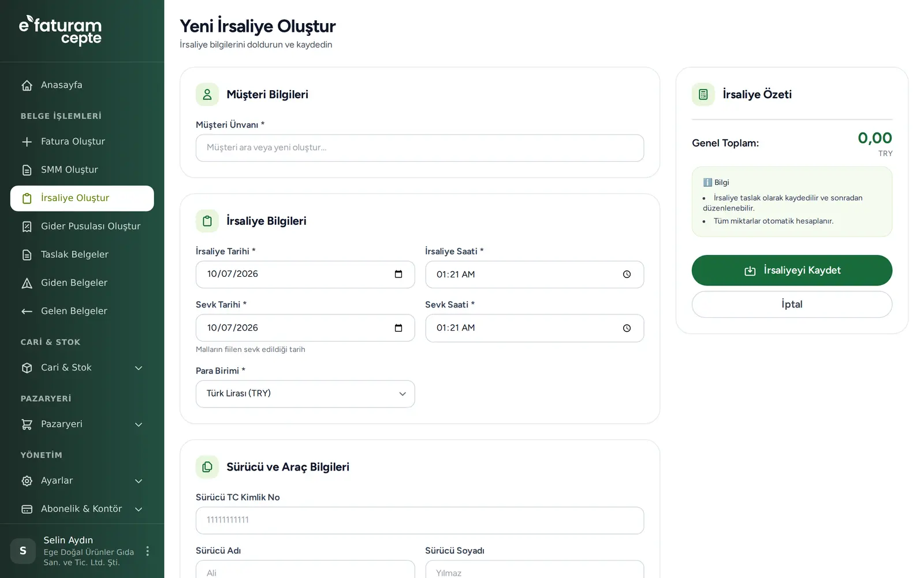The height and width of the screenshot is (578, 924).
Task: Open the Para Birimi currency dropdown
Action: click(x=305, y=394)
